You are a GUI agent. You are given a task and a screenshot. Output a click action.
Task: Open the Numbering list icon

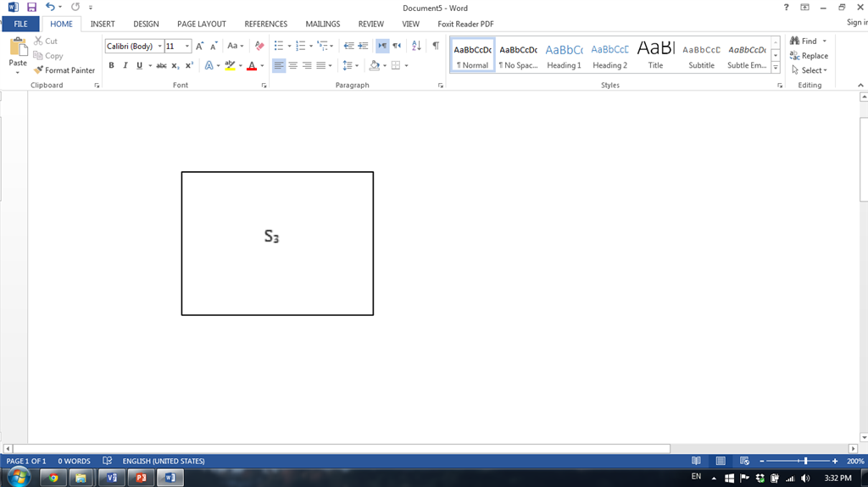pos(301,46)
